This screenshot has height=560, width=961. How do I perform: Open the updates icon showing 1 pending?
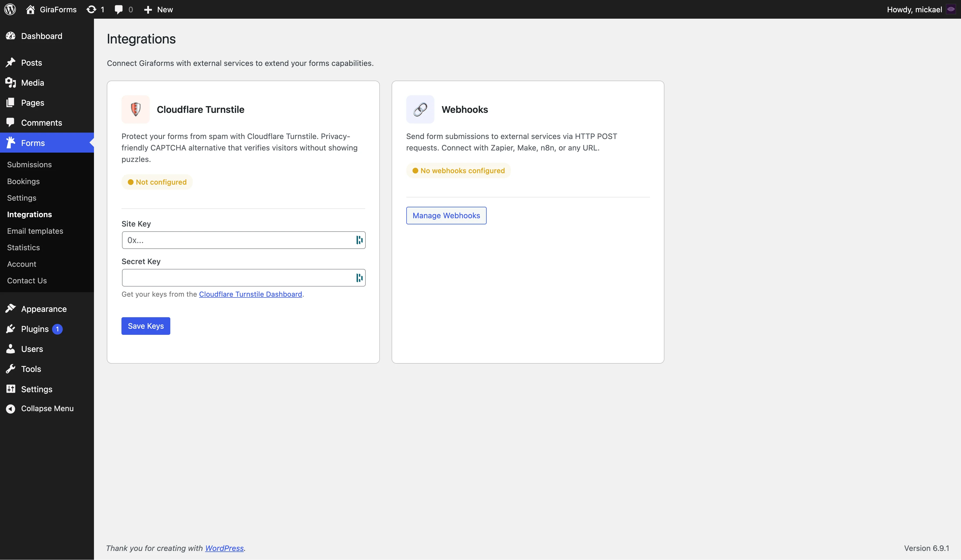tap(92, 9)
